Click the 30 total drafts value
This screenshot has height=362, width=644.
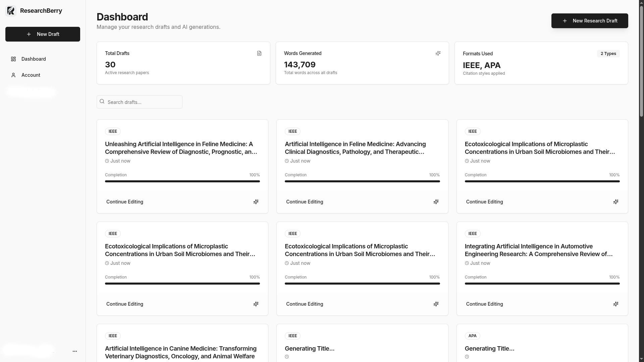tap(110, 65)
